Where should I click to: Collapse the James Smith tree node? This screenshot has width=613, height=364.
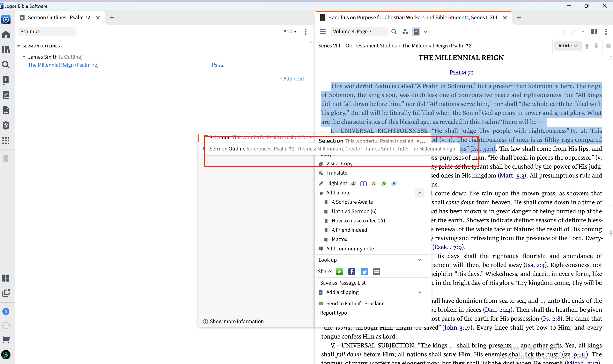[x=24, y=57]
